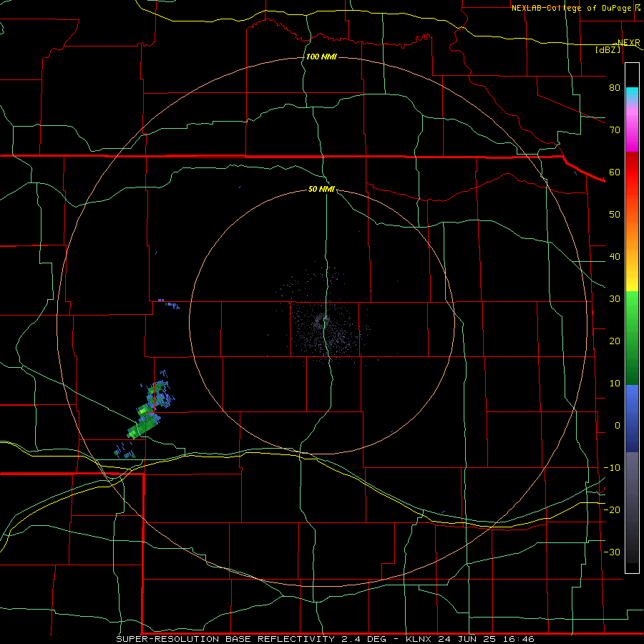
Task: Click the 100 NMI range ring label
Action: click(x=321, y=57)
